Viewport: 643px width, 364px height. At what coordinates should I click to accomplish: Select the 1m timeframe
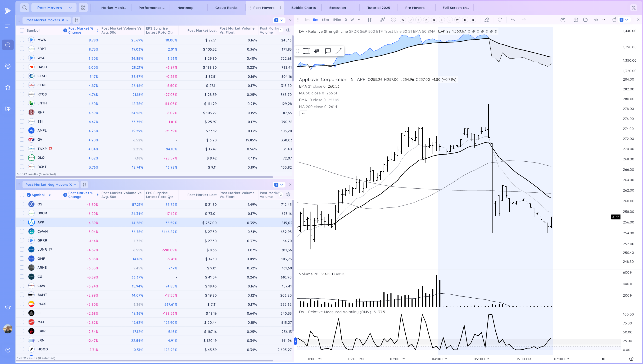pos(307,20)
